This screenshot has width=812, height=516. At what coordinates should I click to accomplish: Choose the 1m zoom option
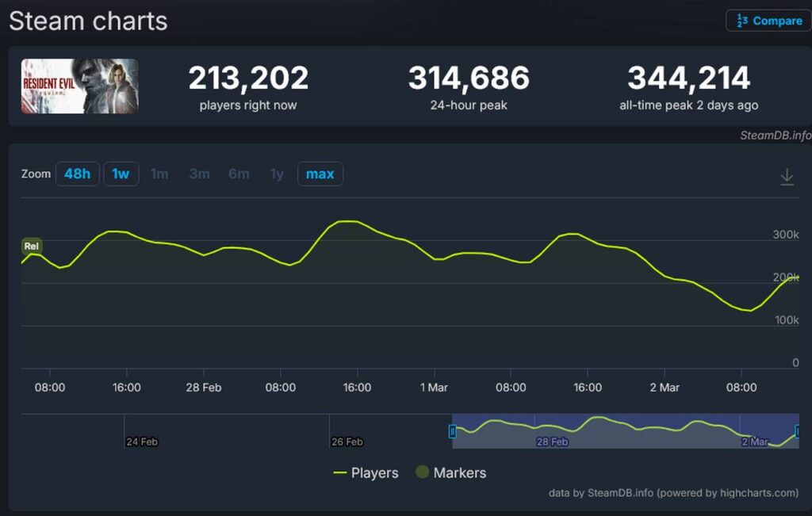click(159, 174)
